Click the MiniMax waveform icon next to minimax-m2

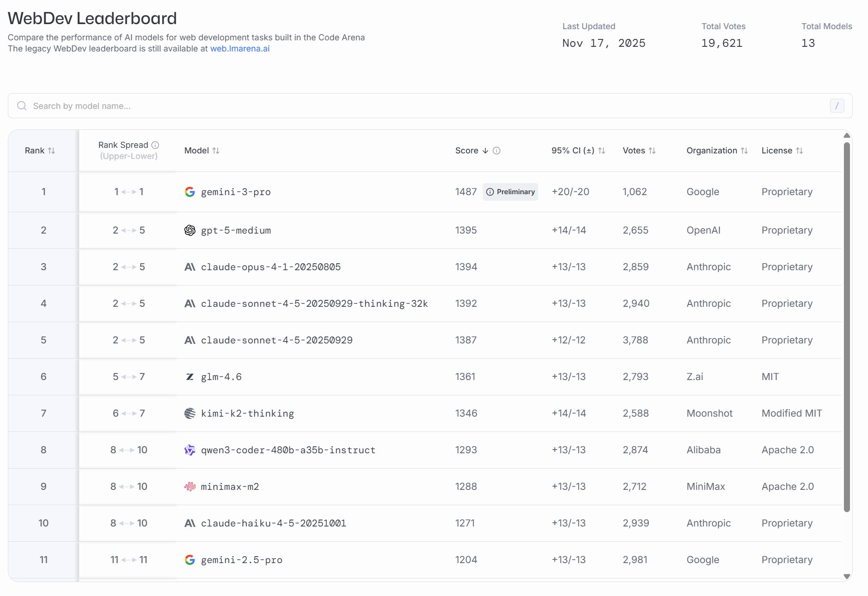coord(190,487)
